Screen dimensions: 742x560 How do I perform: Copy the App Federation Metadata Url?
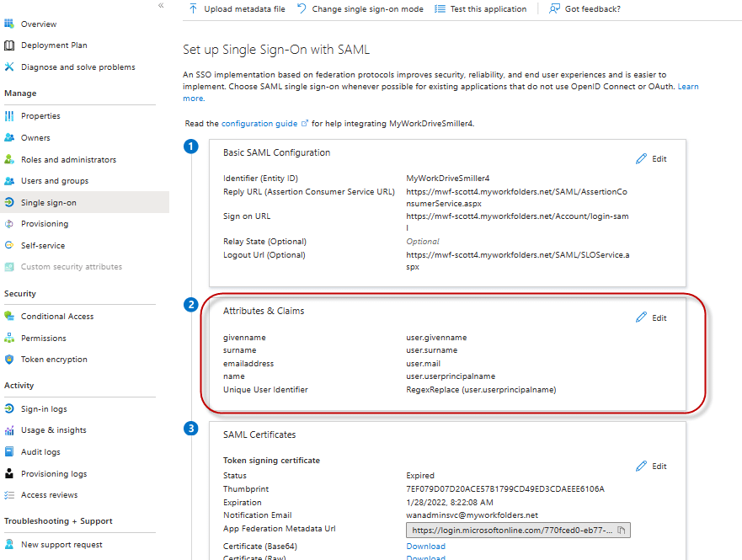(619, 529)
